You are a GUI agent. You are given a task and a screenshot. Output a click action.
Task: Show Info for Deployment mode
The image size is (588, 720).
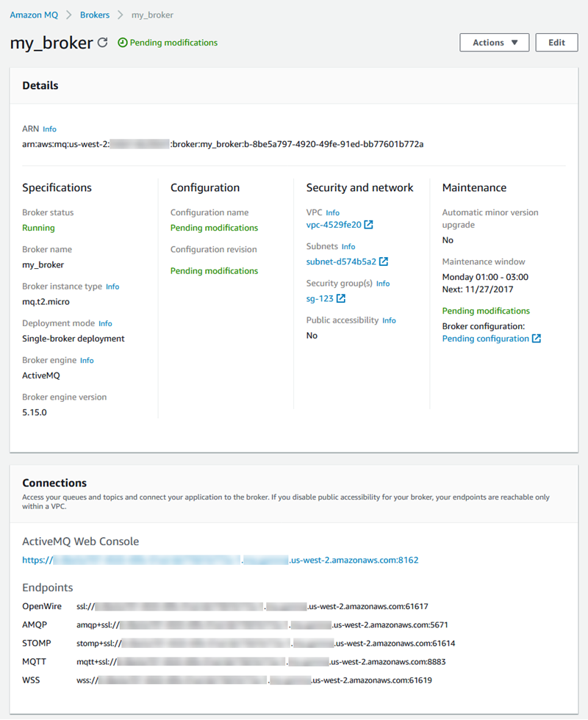tap(105, 323)
